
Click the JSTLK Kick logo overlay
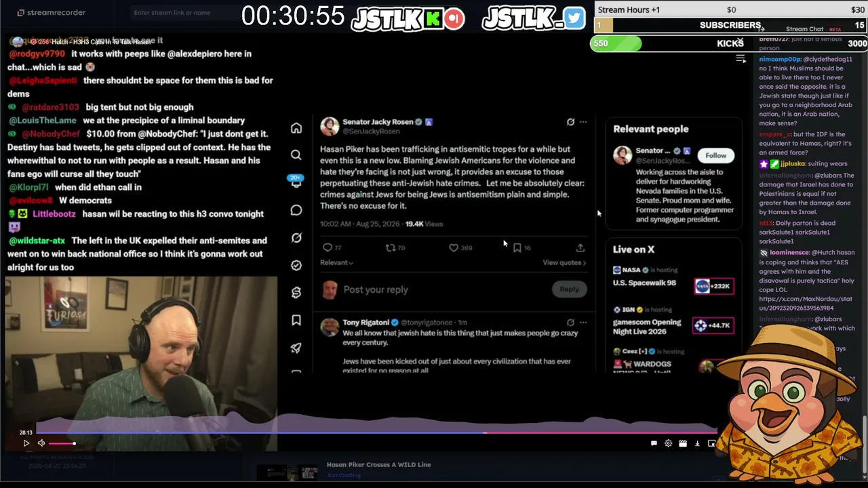408,19
